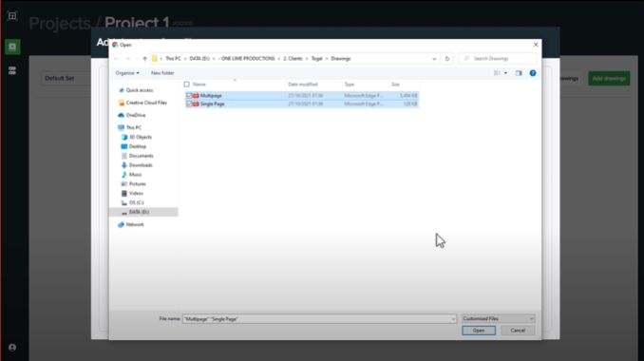
Task: Expand the File name dropdown arrow
Action: click(453, 319)
